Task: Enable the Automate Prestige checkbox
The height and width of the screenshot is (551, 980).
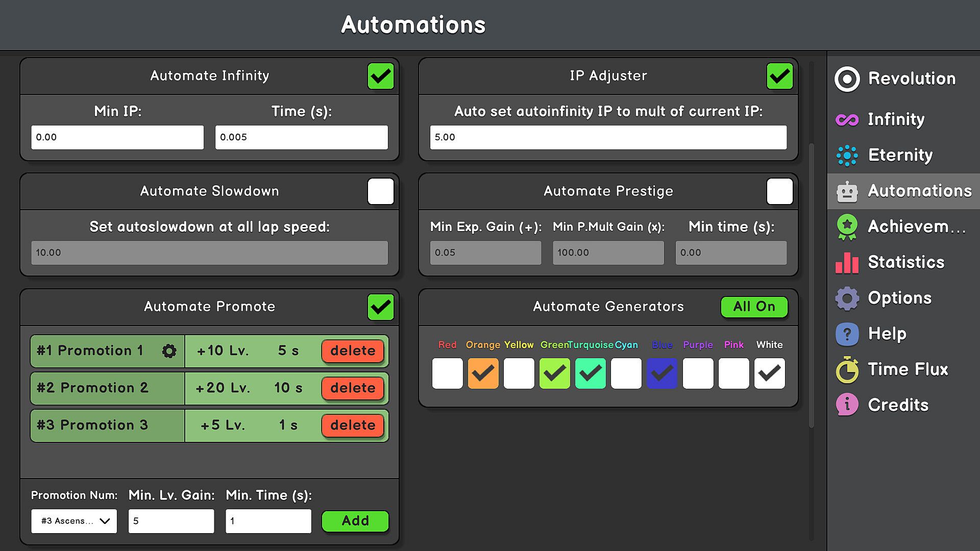Action: [779, 192]
